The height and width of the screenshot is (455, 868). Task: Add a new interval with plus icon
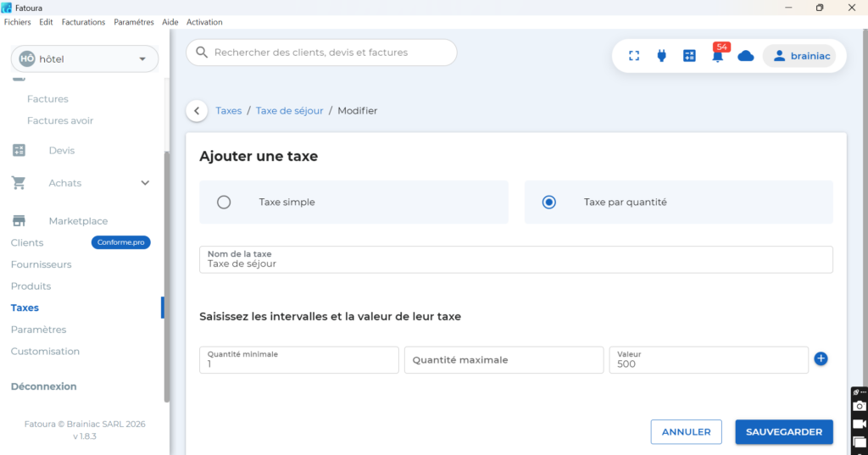(x=821, y=358)
